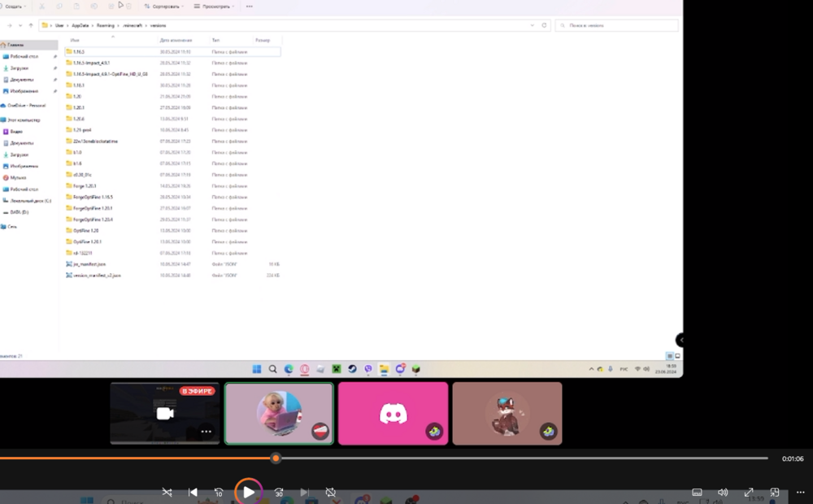
Task: Open File Explorer from the taskbar
Action: (x=385, y=369)
